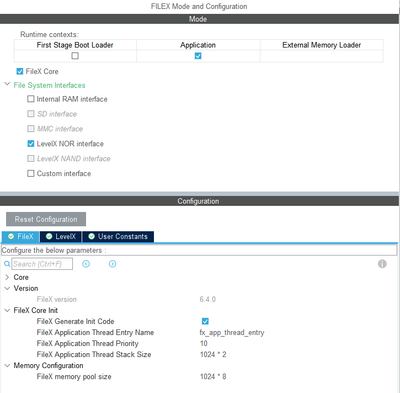This screenshot has height=393, width=400.
Task: Toggle the FileX Core checkbox
Action: [x=20, y=71]
